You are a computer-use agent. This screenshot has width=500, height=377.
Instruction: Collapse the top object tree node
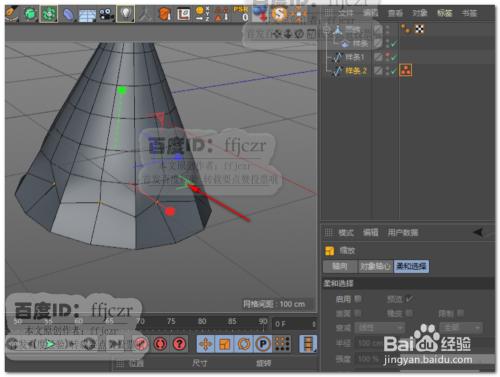coord(327,30)
